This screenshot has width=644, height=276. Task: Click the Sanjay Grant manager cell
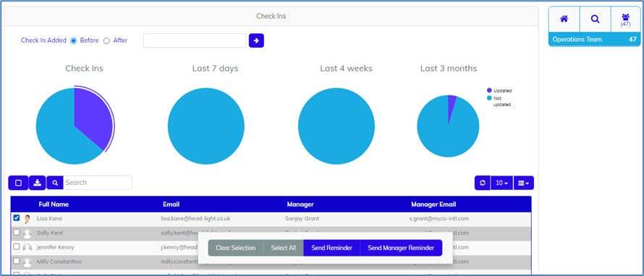click(x=302, y=219)
